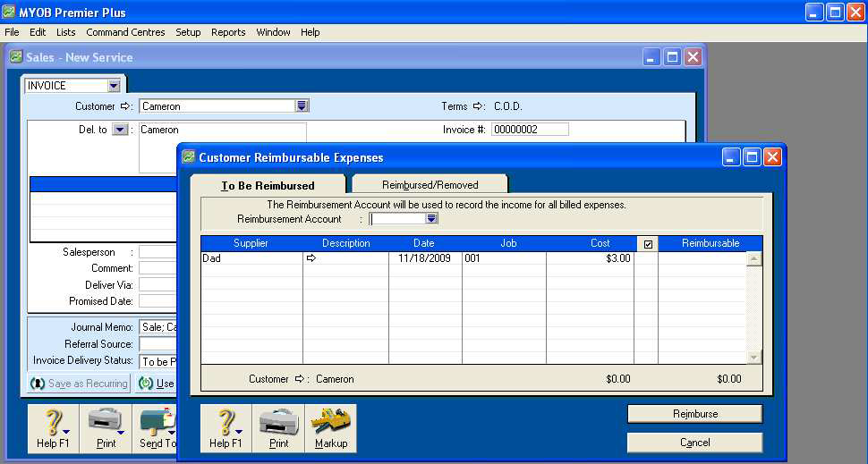This screenshot has height=464, width=868.
Task: Tick the reimburse checkbox cell for Dad row
Action: 646,258
